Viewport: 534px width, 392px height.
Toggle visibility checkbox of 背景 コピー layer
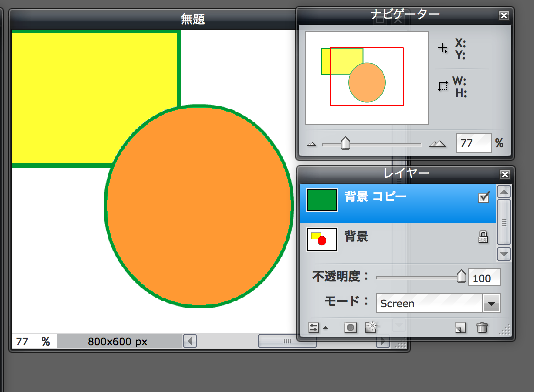pyautogui.click(x=484, y=197)
